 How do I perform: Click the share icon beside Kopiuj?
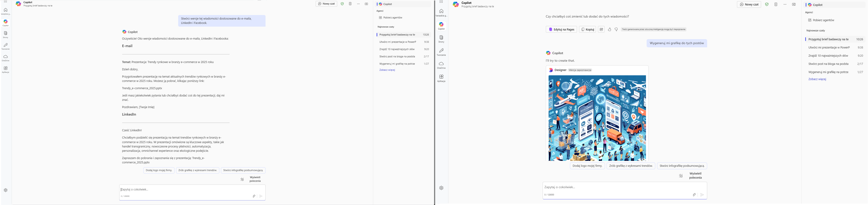click(x=601, y=29)
